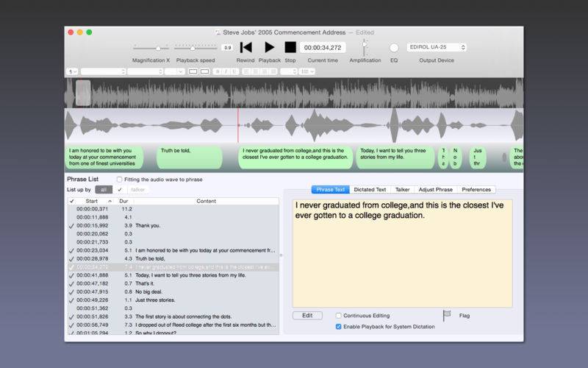Image resolution: width=588 pixels, height=368 pixels.
Task: Select the 'Today, I want to tell' bubble
Action: [x=395, y=157]
